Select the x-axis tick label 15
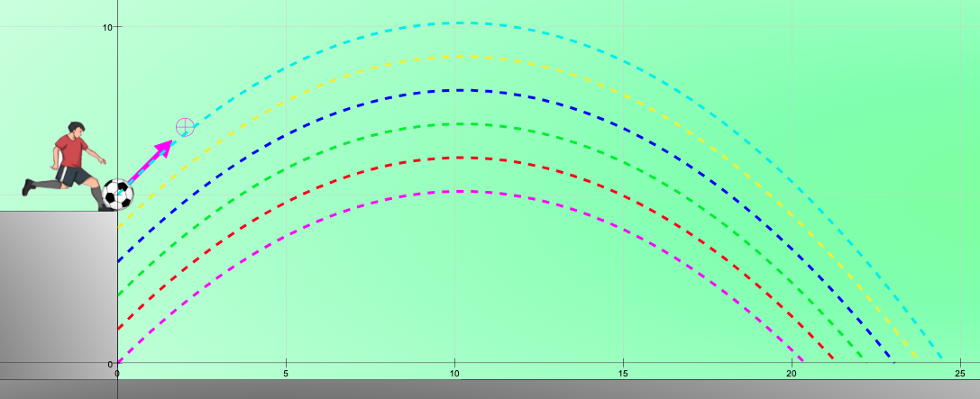Viewport: 980px width, 399px height. [x=623, y=373]
